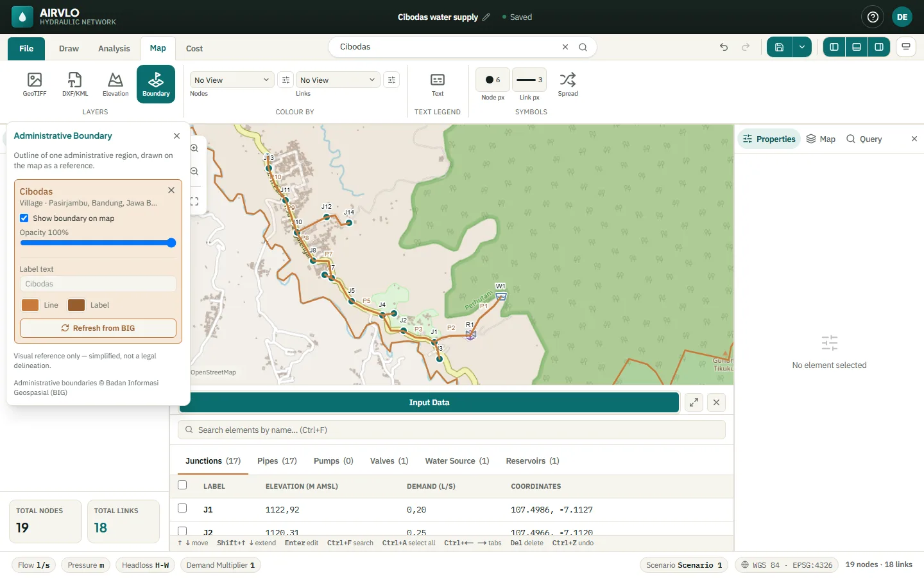Open the Links colour-by dropdown
The width and height of the screenshot is (924, 578).
(x=338, y=80)
